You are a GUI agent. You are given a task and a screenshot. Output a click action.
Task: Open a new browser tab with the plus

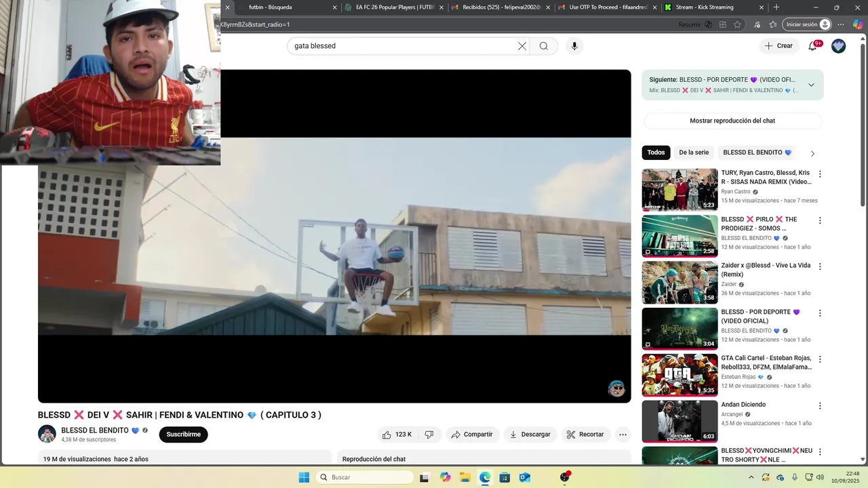point(776,7)
